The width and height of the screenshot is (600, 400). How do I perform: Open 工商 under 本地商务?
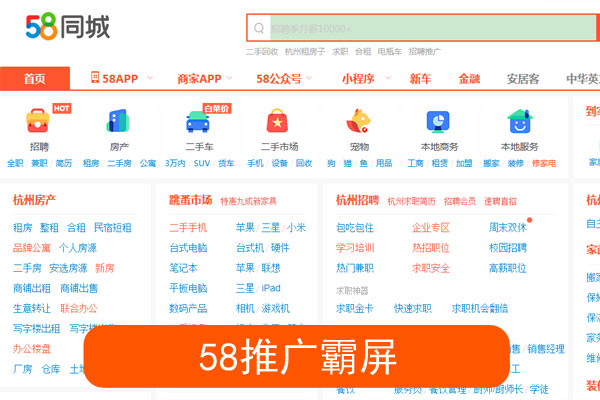415,163
